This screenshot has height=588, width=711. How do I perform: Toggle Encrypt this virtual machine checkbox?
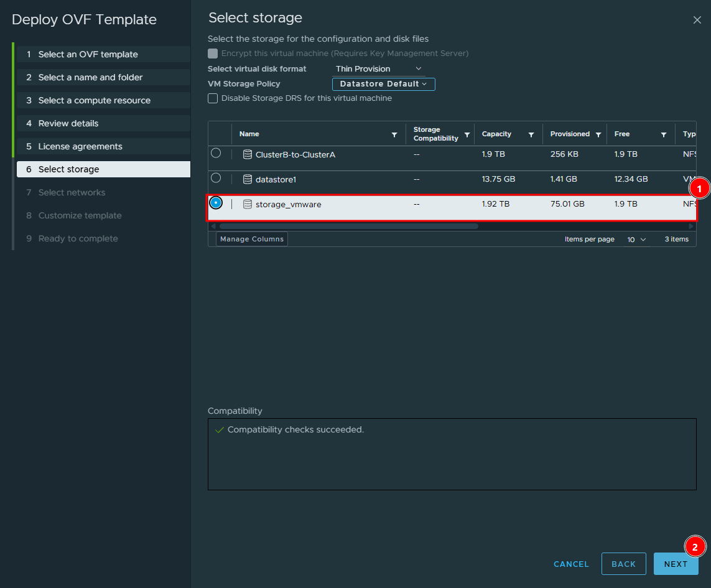pyautogui.click(x=213, y=54)
